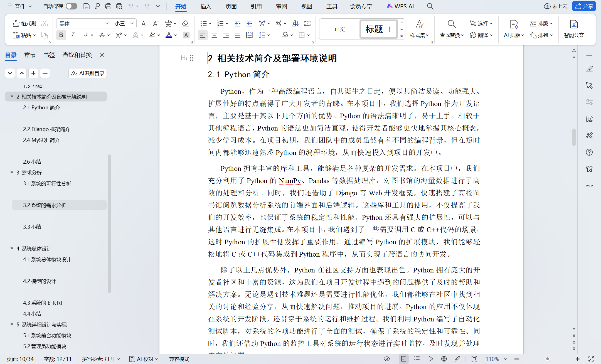Click the document vertical scrollbar thumb
This screenshot has width=601, height=364.
[x=574, y=137]
